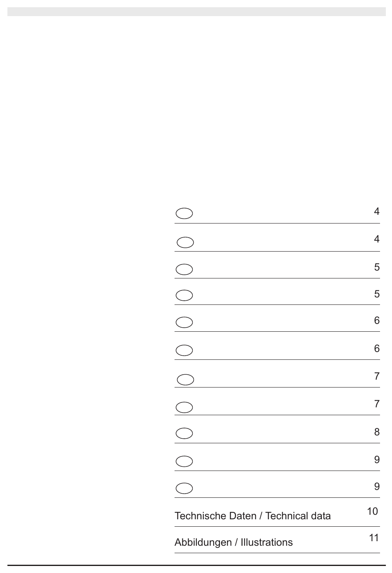Click the oval marker on the page 8 row

click(184, 433)
